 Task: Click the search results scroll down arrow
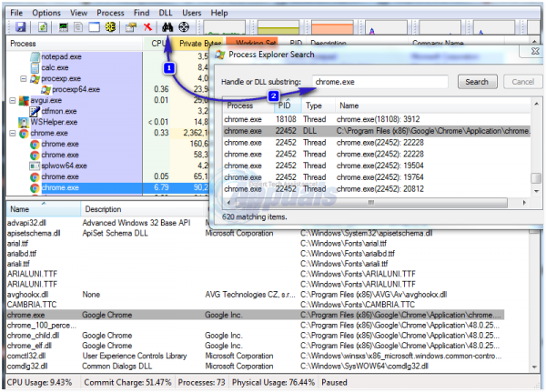(x=536, y=191)
